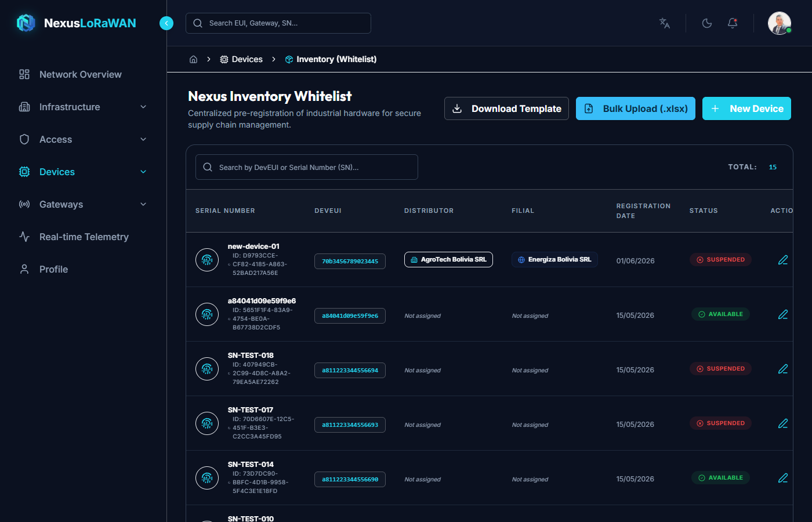Click AVAILABLE status of SN-TEST-014
812x522 pixels.
[x=720, y=477]
